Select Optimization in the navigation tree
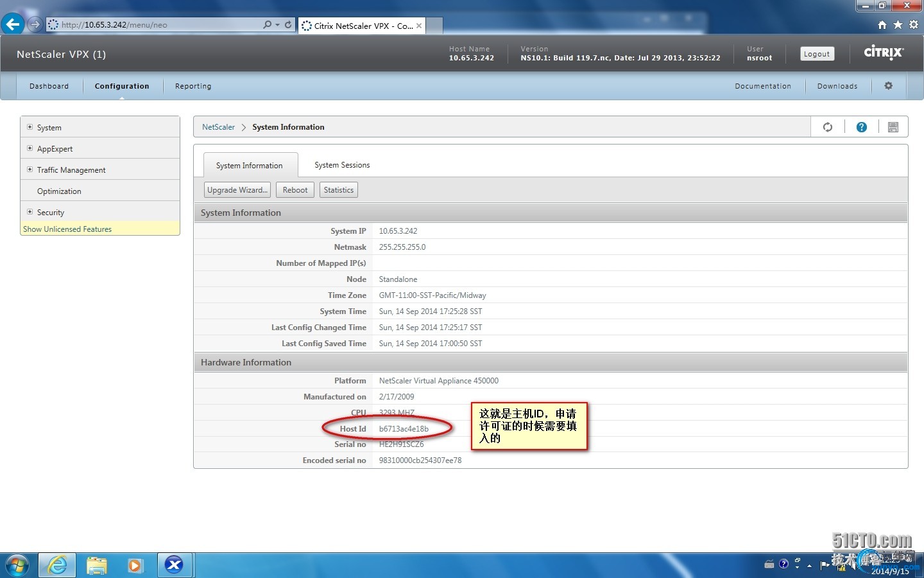The height and width of the screenshot is (578, 924). (x=59, y=191)
